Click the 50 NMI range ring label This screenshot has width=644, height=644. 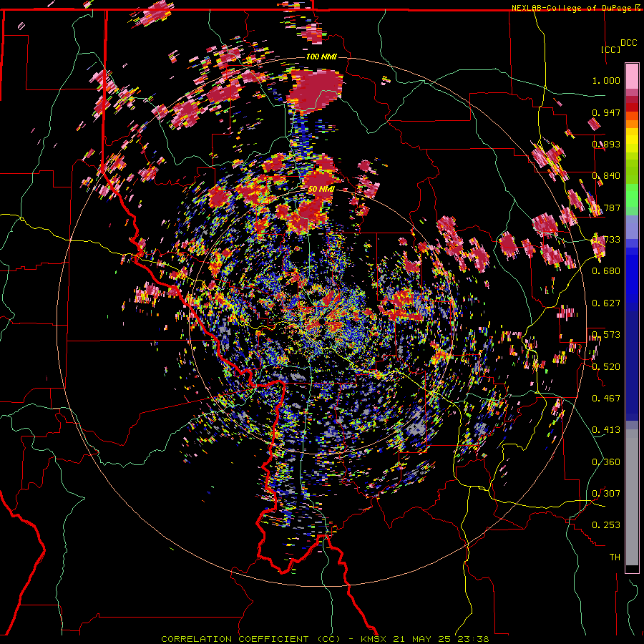[321, 189]
